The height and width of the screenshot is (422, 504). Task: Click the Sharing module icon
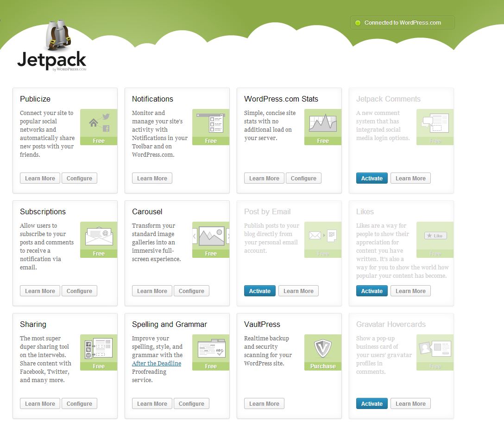[99, 348]
